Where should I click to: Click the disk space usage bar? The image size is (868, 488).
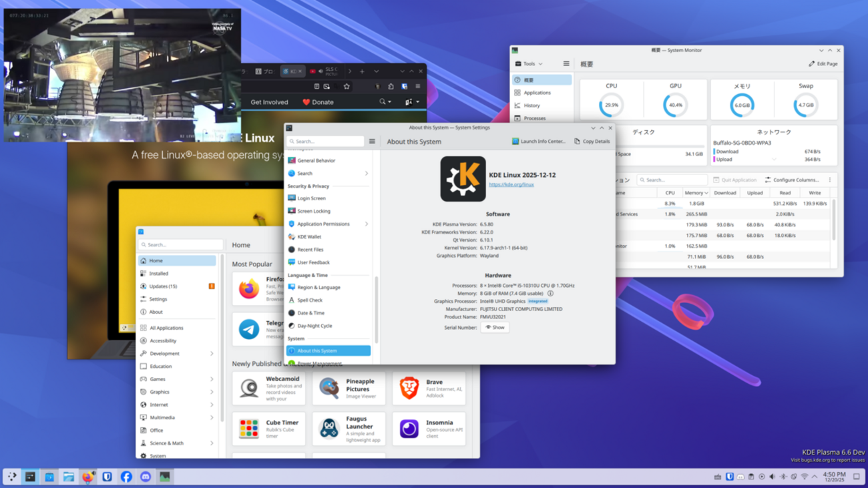[661, 146]
